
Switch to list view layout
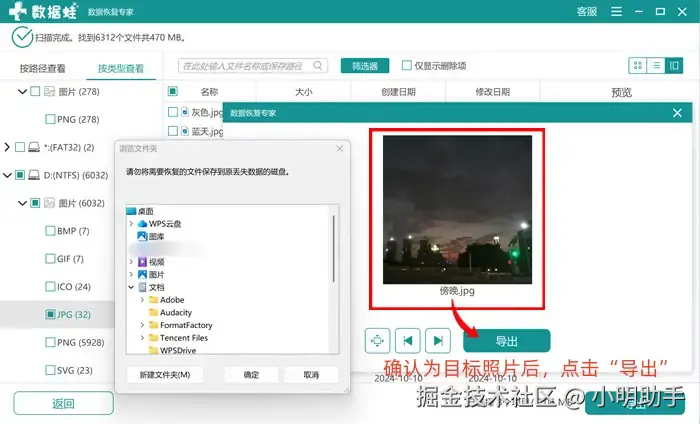point(656,66)
